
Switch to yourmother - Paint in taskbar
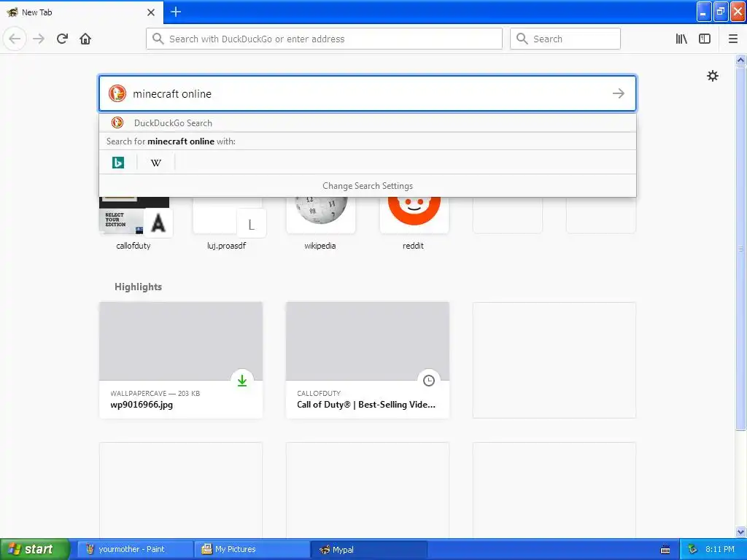click(135, 549)
